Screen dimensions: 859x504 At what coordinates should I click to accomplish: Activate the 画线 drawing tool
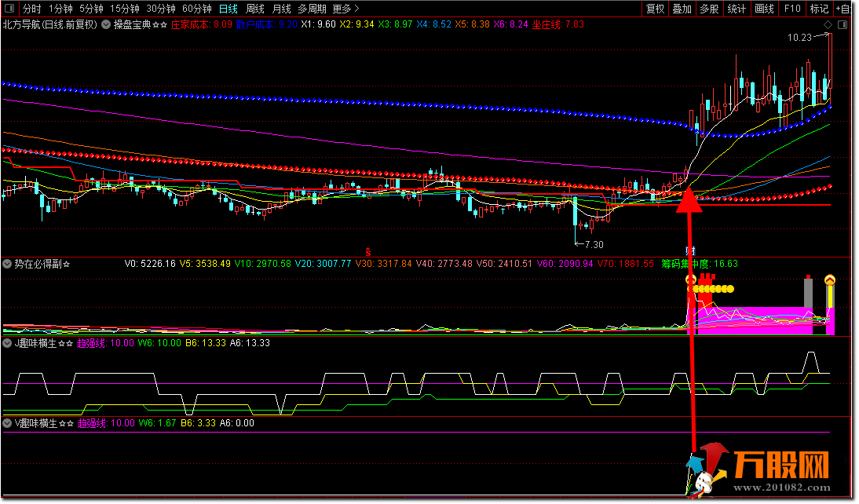pyautogui.click(x=764, y=9)
